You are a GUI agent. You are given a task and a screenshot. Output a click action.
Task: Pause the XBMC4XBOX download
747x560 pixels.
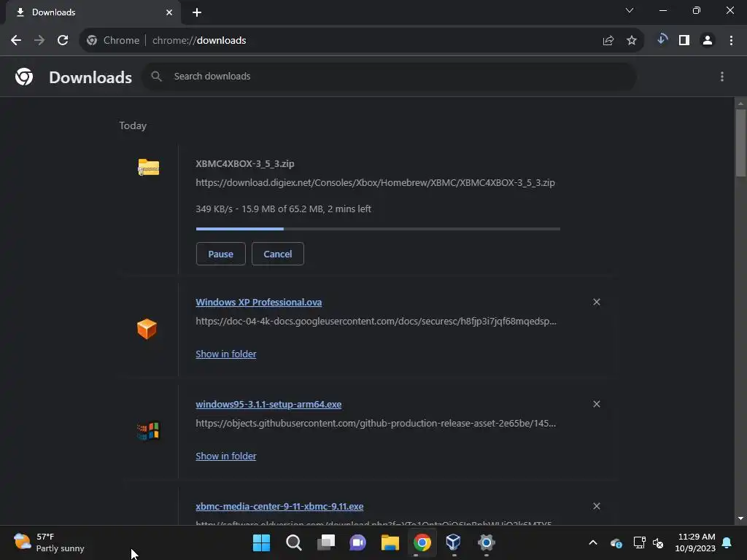[220, 254]
